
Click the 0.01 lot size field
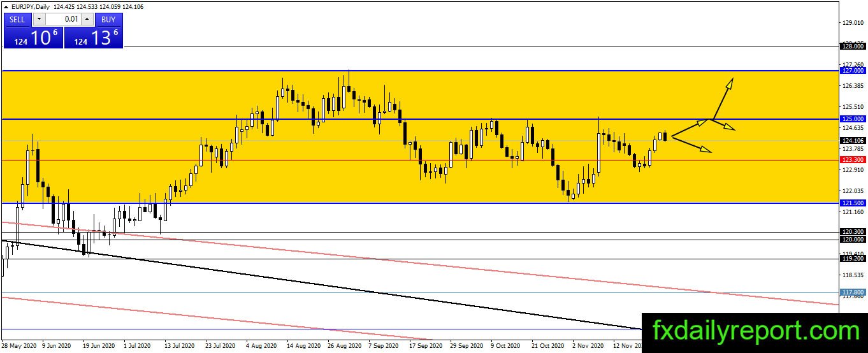(x=63, y=20)
